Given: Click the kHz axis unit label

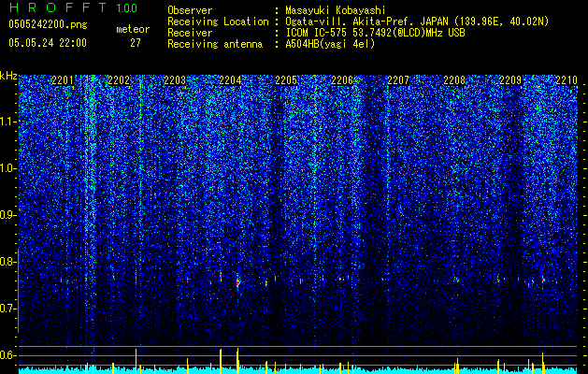Looking at the screenshot, I should pyautogui.click(x=8, y=76).
